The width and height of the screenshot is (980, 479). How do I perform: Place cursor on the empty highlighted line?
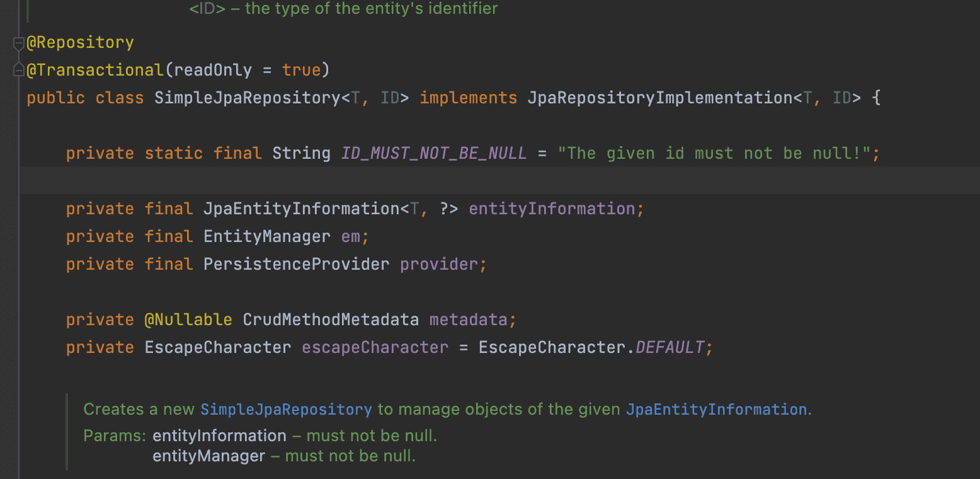click(x=441, y=181)
